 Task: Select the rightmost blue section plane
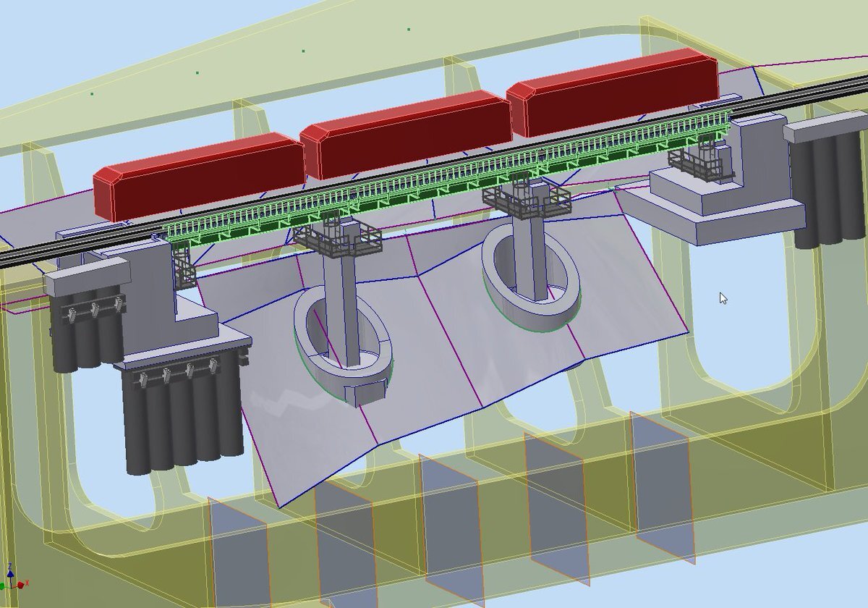663,489
